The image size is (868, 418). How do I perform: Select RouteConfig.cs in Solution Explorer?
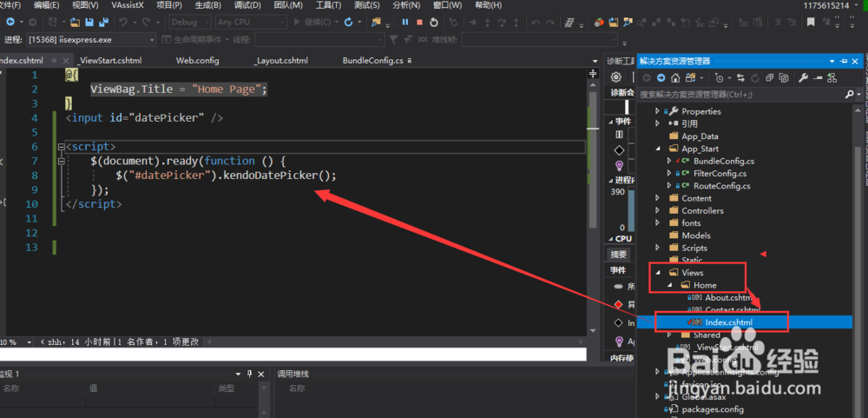(722, 186)
